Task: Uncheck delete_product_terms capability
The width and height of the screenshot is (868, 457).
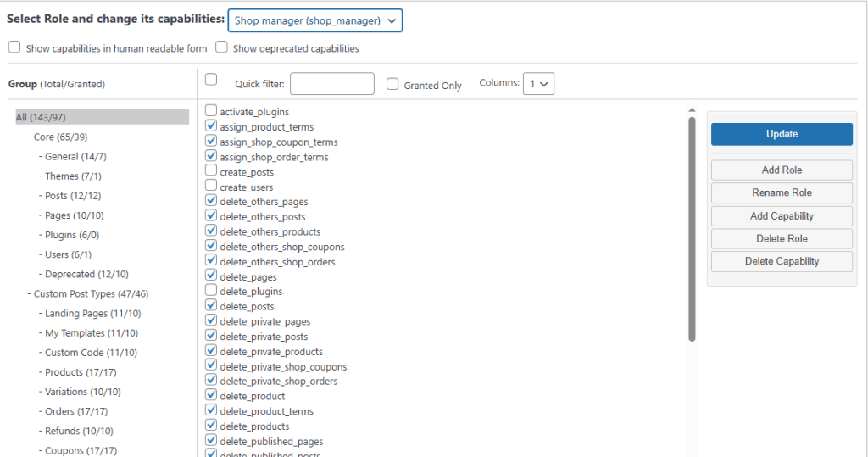Action: point(211,410)
